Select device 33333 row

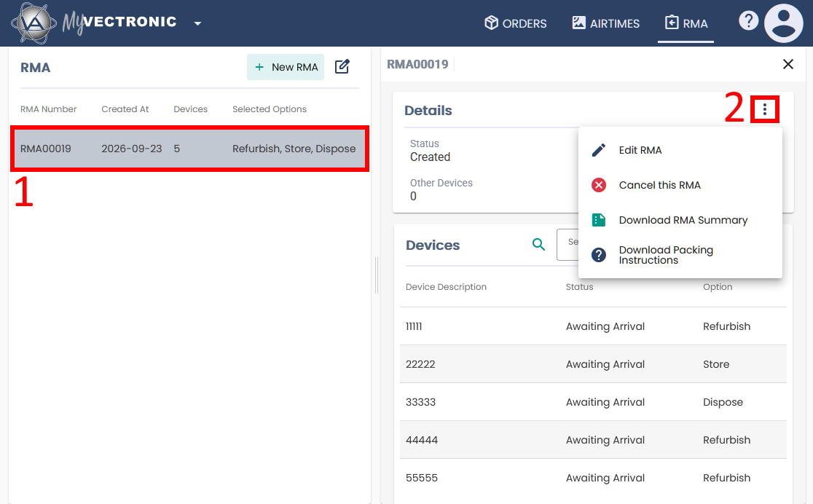tap(593, 402)
